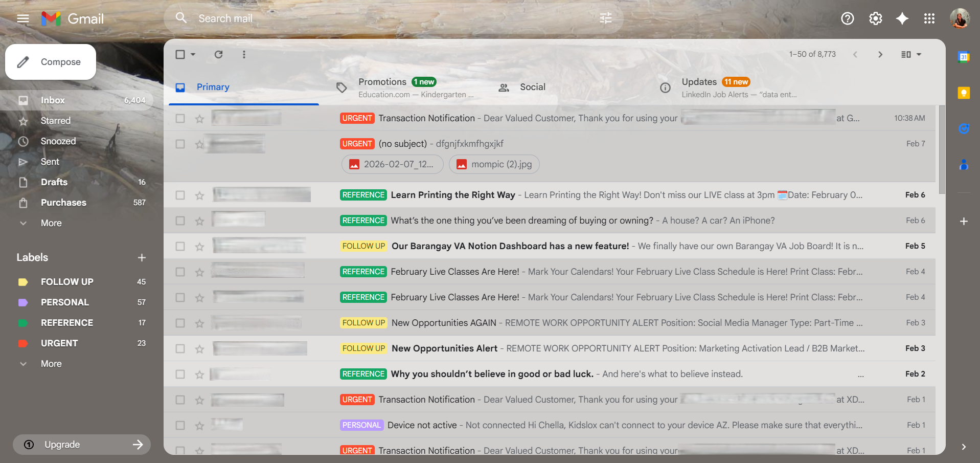Open the Snoozed folder

point(77,141)
